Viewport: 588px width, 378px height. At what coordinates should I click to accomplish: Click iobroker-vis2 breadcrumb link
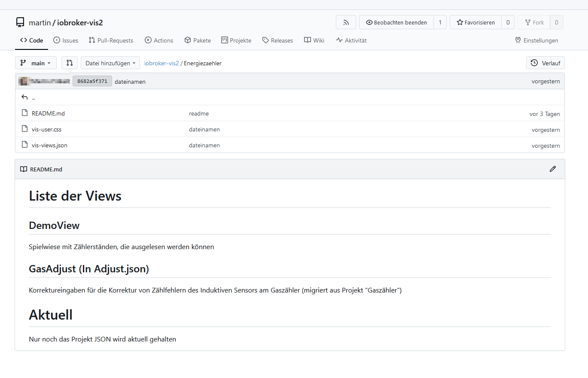[161, 63]
